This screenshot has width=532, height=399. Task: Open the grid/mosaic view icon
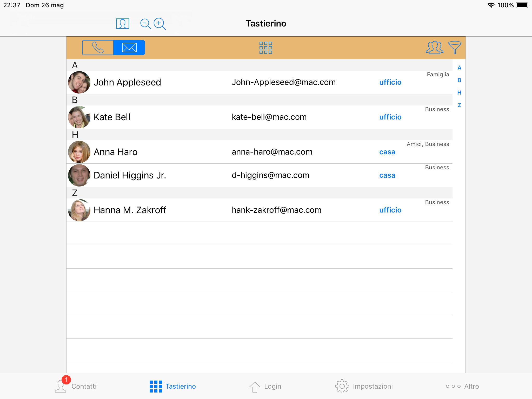(265, 47)
